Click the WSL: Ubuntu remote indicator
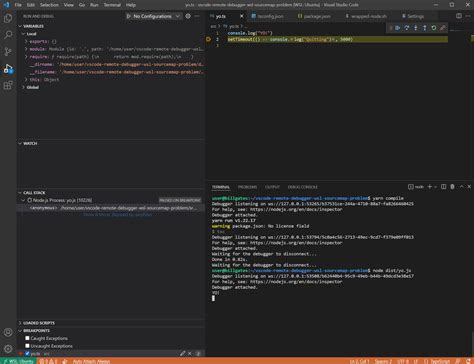Screen dimensions: 474x364 click(x=18, y=361)
